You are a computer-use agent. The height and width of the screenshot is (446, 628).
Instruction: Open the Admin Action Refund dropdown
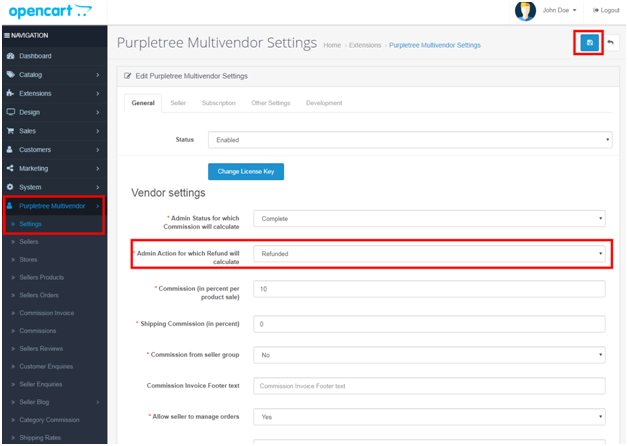pyautogui.click(x=429, y=254)
